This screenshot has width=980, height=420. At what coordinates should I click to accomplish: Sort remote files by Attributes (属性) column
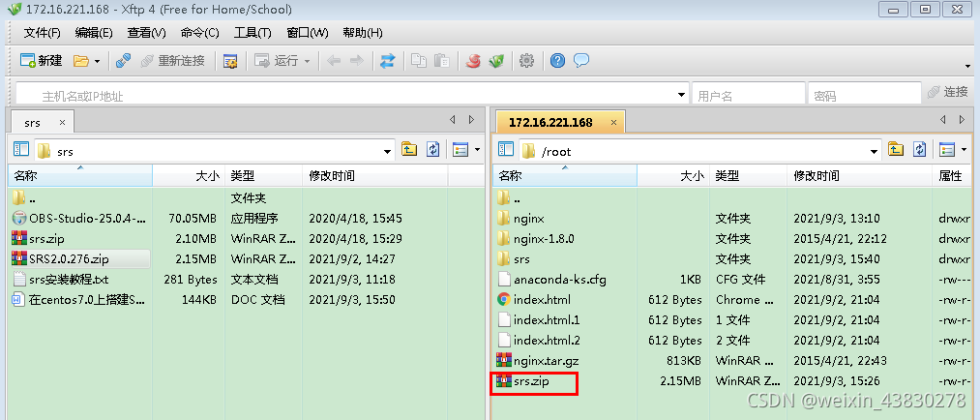[x=953, y=175]
